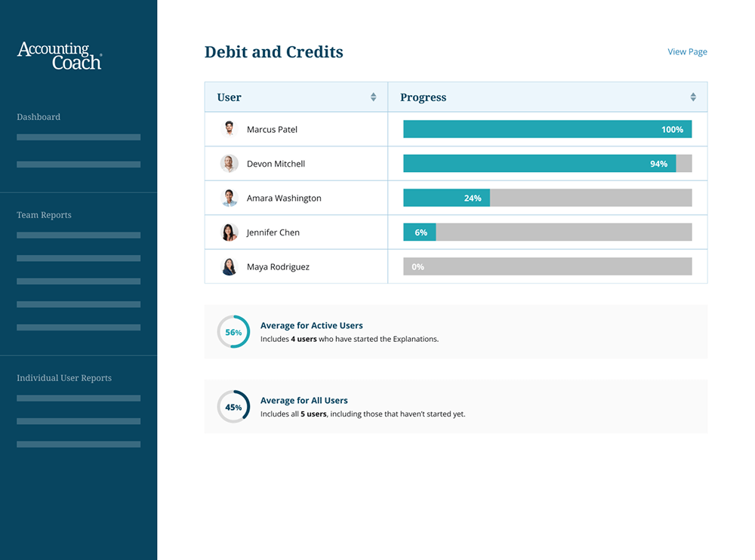Open the Dashboard section in the sidebar
This screenshot has width=755, height=560.
click(39, 117)
